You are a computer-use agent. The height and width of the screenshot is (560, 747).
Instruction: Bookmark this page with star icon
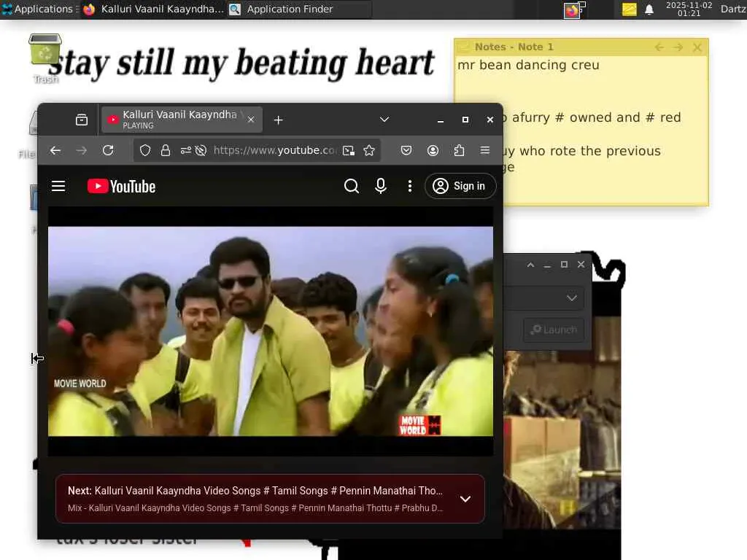pos(368,150)
